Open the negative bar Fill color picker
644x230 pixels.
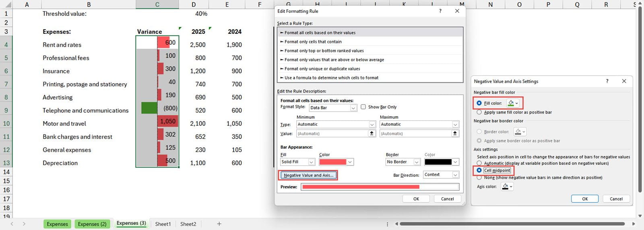coord(513,103)
